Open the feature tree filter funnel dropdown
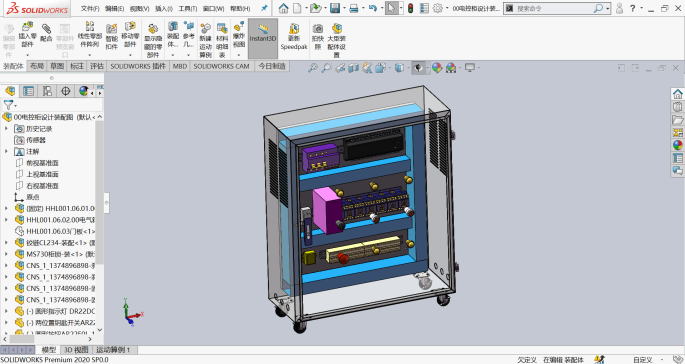The width and height of the screenshot is (685, 364). pyautogui.click(x=10, y=105)
